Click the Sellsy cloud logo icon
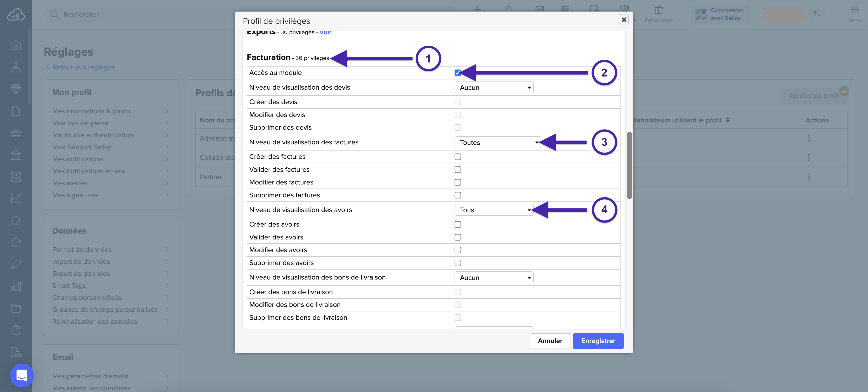Screen dimensions: 868x392 point(16,14)
